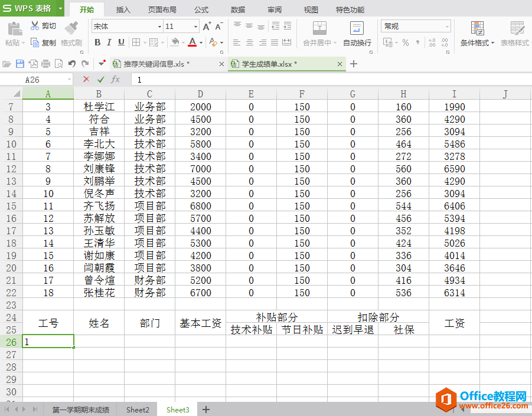
Task: Confirm formula entry with green checkmark
Action: tap(101, 80)
